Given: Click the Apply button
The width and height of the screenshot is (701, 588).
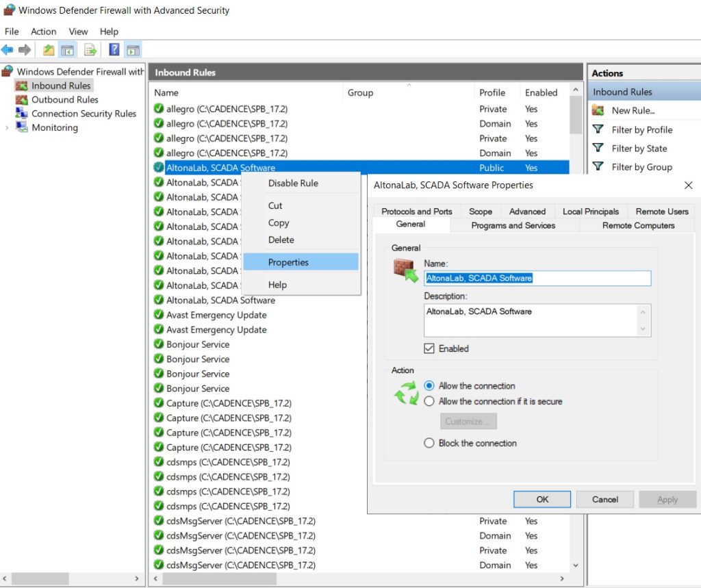Looking at the screenshot, I should (667, 499).
